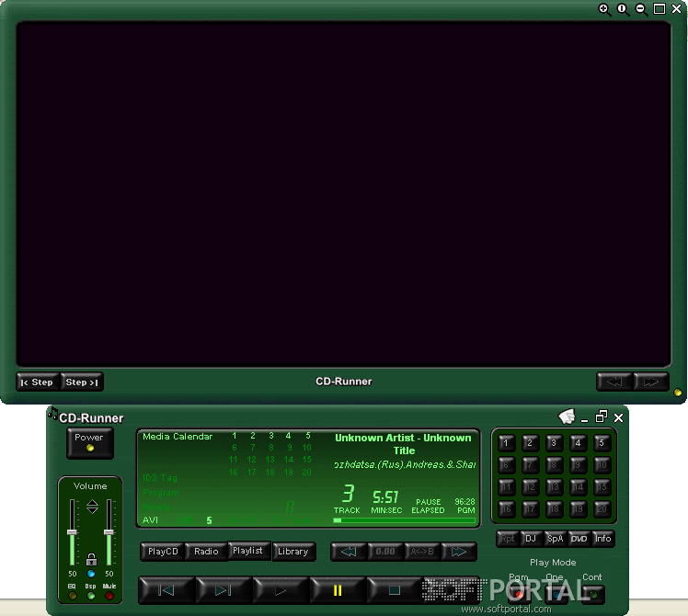Viewport: 688px width, 616px height.
Task: Click the 5:51 elapsed time readout
Action: tap(385, 497)
